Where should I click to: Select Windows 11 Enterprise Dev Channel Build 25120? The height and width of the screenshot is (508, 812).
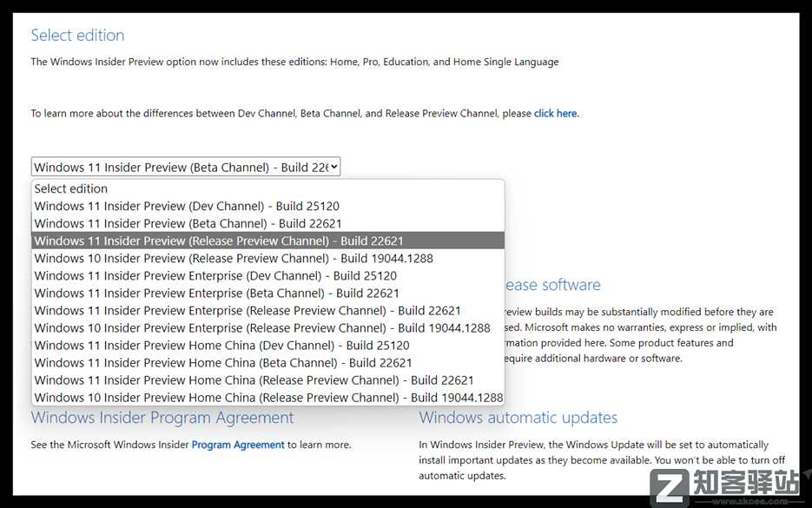pos(215,275)
